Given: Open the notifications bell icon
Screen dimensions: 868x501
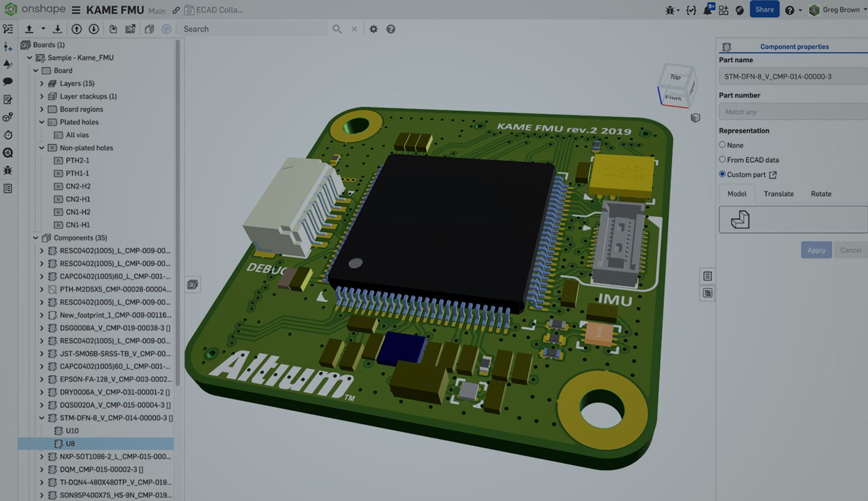Looking at the screenshot, I should point(706,9).
